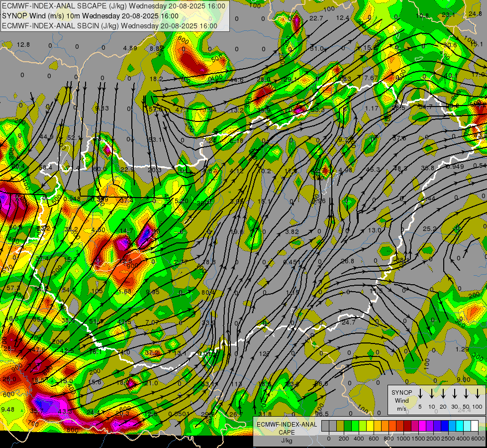Click the '1000' tick label on color scale
The width and height of the screenshot is (487, 448).
(x=403, y=439)
